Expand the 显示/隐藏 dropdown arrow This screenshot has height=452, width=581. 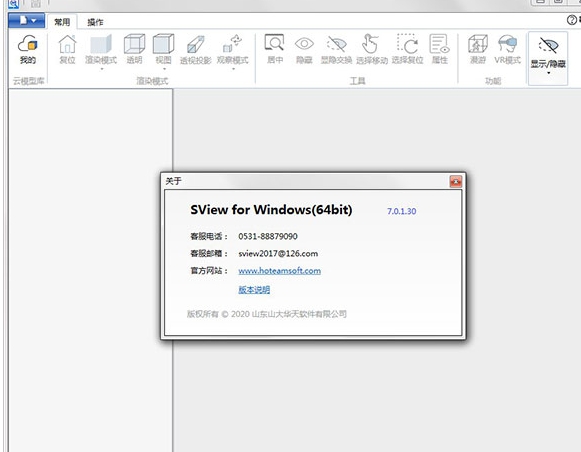(549, 73)
